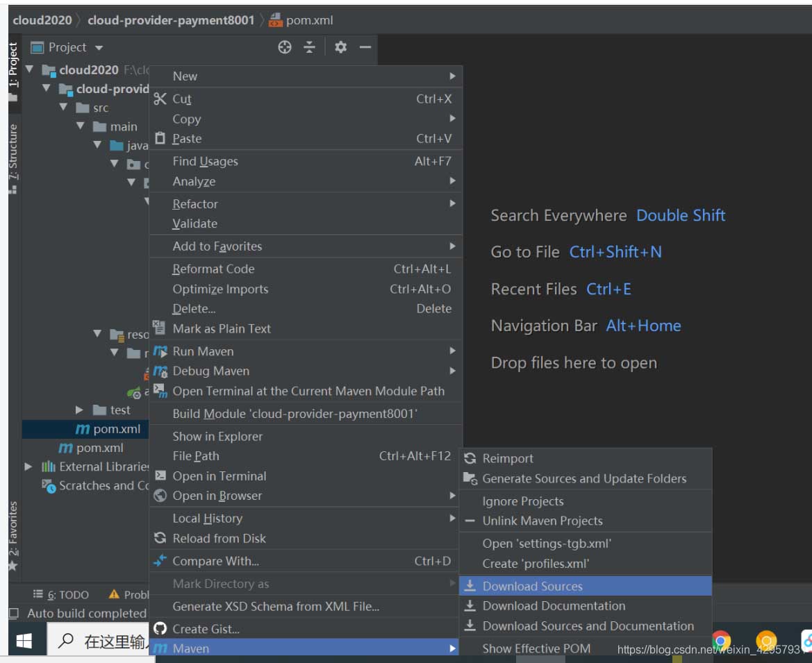Click the Create Gist GitHub icon
The width and height of the screenshot is (812, 663).
click(160, 629)
